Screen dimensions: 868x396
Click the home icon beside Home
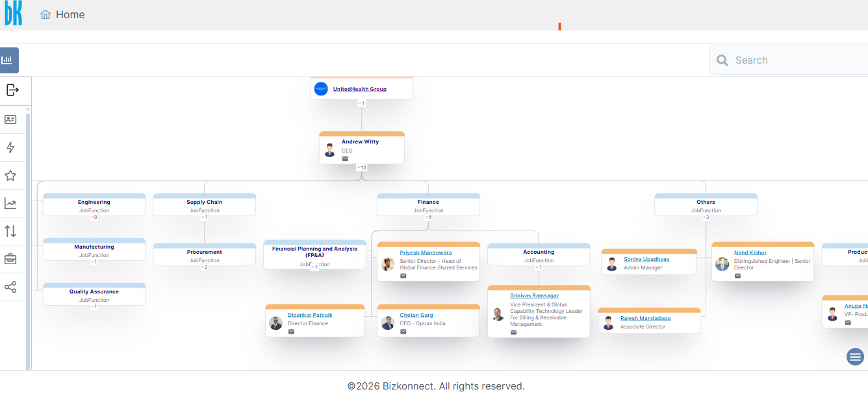45,14
